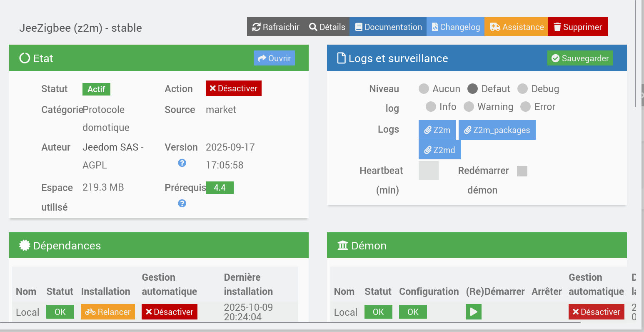
Task: Select the Error log level
Action: click(x=525, y=106)
